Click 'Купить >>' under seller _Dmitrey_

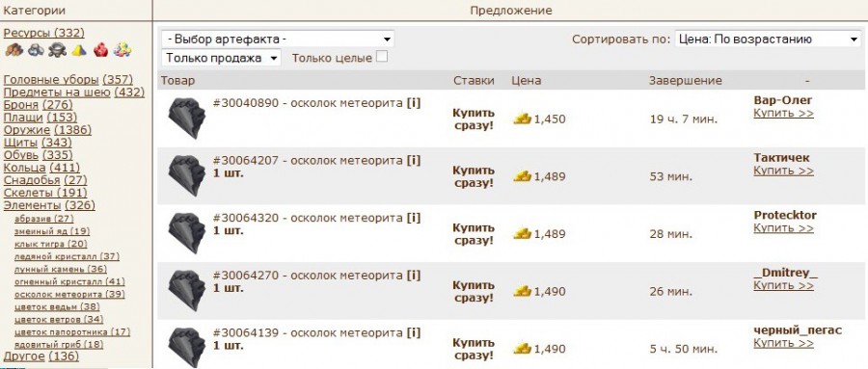click(x=783, y=286)
